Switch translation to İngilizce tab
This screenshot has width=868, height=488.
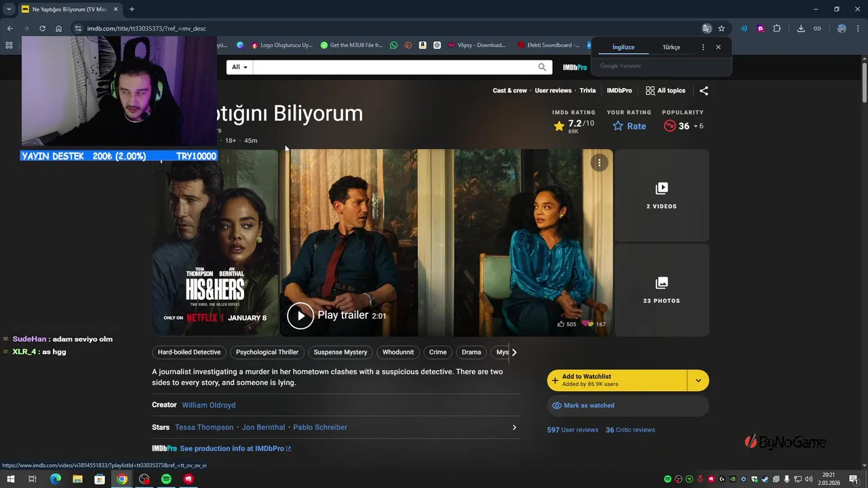click(x=623, y=47)
